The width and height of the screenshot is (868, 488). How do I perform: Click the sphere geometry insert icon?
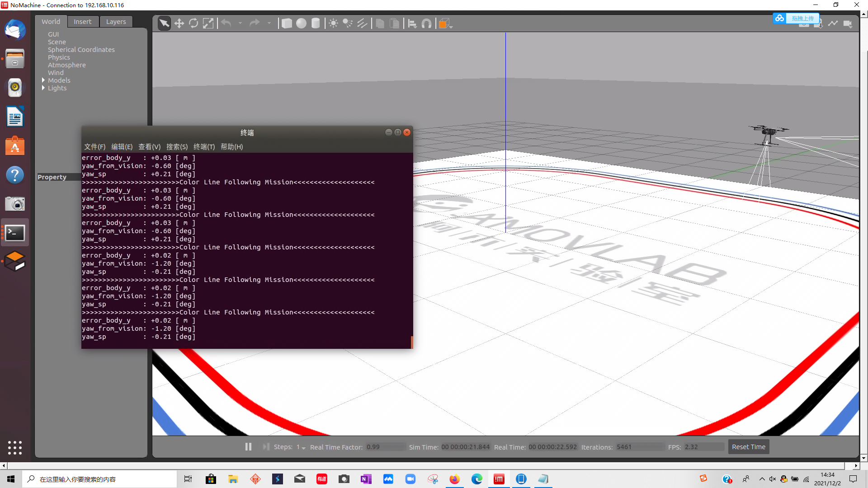click(301, 23)
